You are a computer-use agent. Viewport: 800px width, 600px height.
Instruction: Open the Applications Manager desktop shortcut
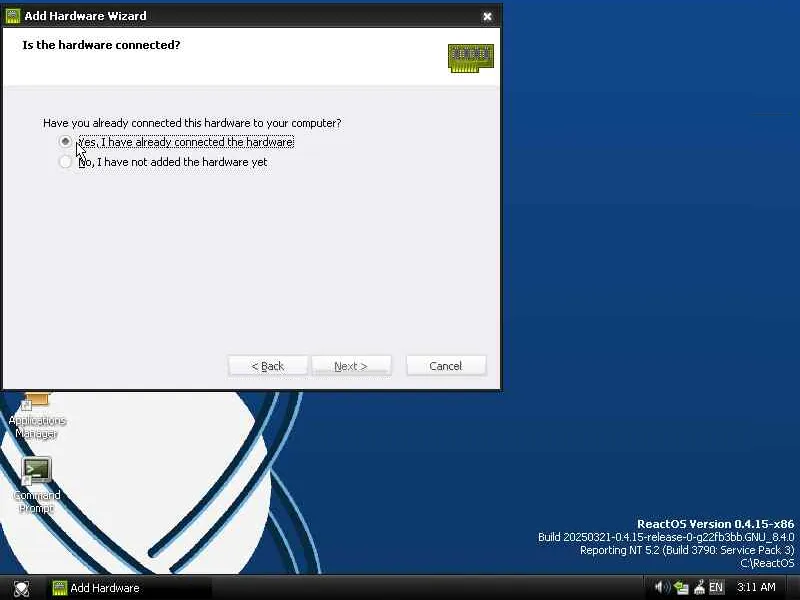(37, 416)
